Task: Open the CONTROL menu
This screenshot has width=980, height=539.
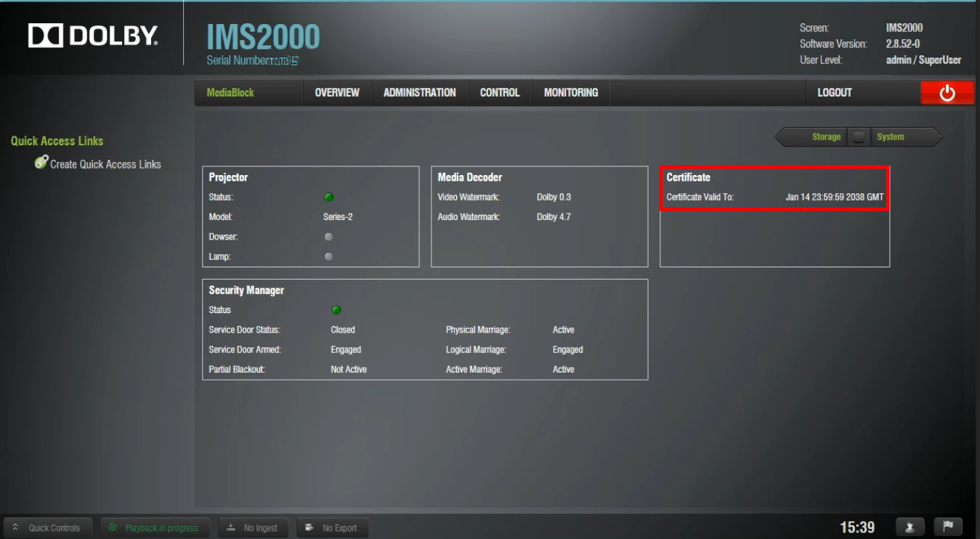Action: pos(500,93)
